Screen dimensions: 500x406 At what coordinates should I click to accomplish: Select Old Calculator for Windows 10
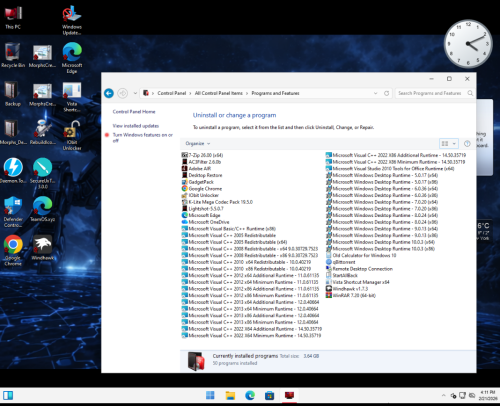(x=361, y=255)
